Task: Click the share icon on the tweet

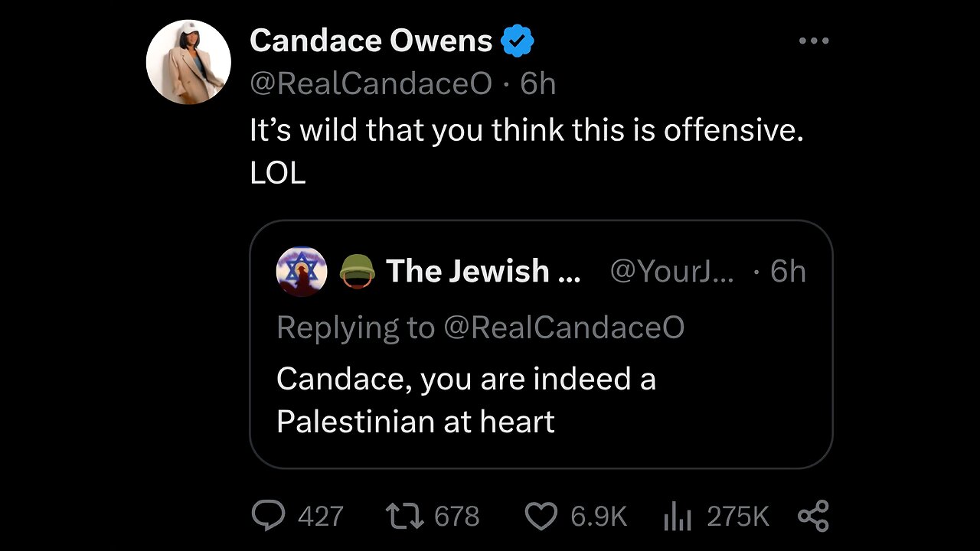Action: click(813, 517)
